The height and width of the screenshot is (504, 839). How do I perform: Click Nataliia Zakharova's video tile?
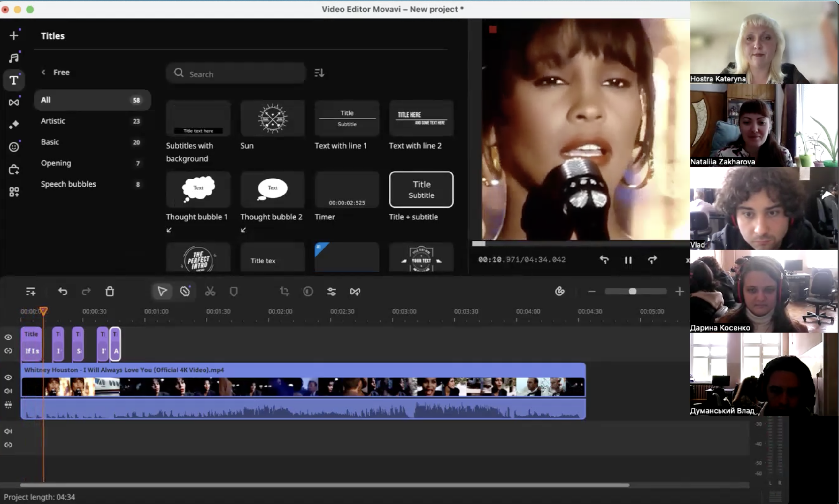point(764,125)
